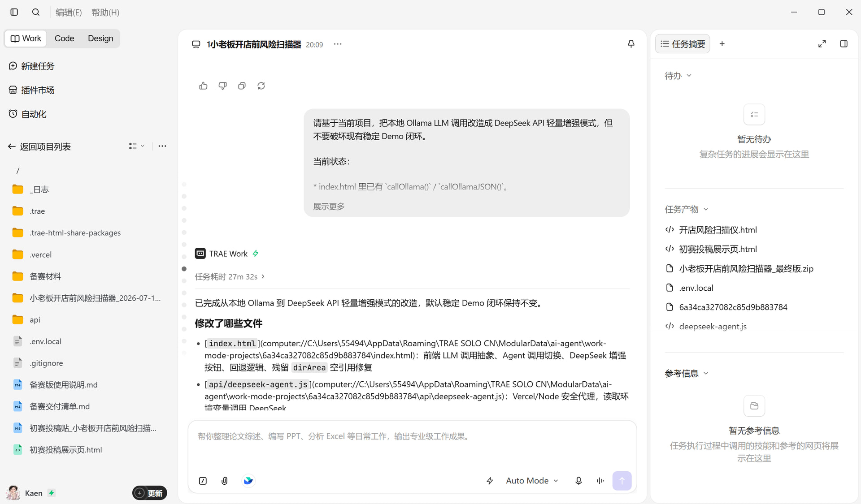Viewport: 861px width, 504px height.
Task: Open the slash command icon in input bar
Action: click(x=203, y=481)
